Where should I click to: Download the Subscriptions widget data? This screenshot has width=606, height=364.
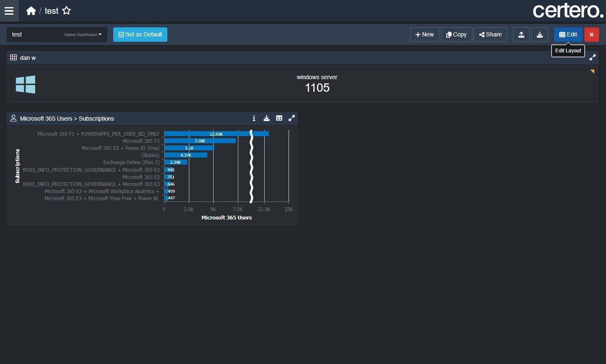[266, 119]
